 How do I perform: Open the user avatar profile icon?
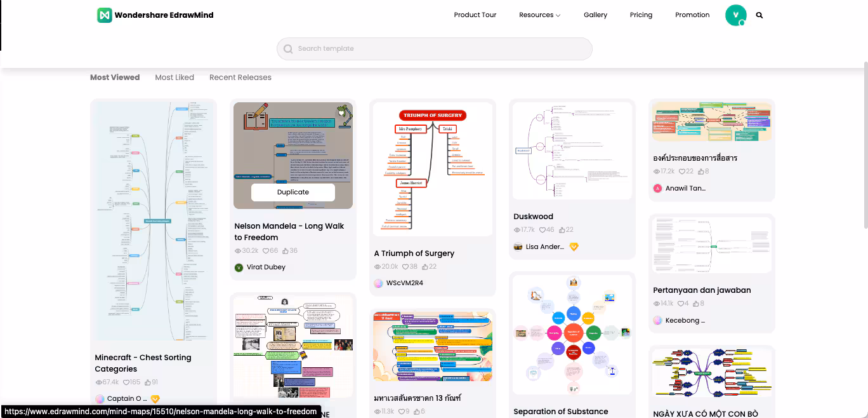pyautogui.click(x=735, y=15)
